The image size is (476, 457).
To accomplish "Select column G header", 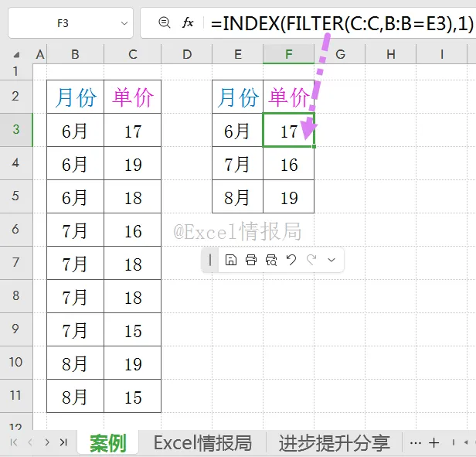I will [340, 54].
